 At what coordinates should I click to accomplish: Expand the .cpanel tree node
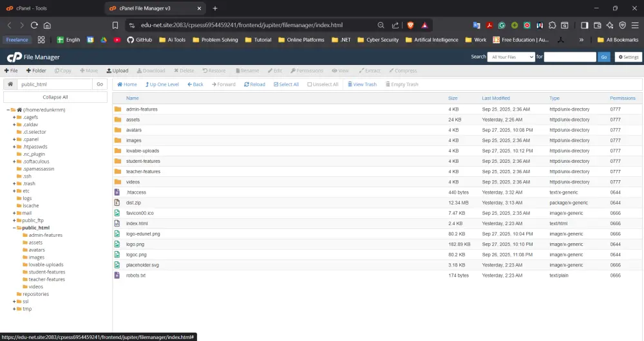pyautogui.click(x=14, y=140)
